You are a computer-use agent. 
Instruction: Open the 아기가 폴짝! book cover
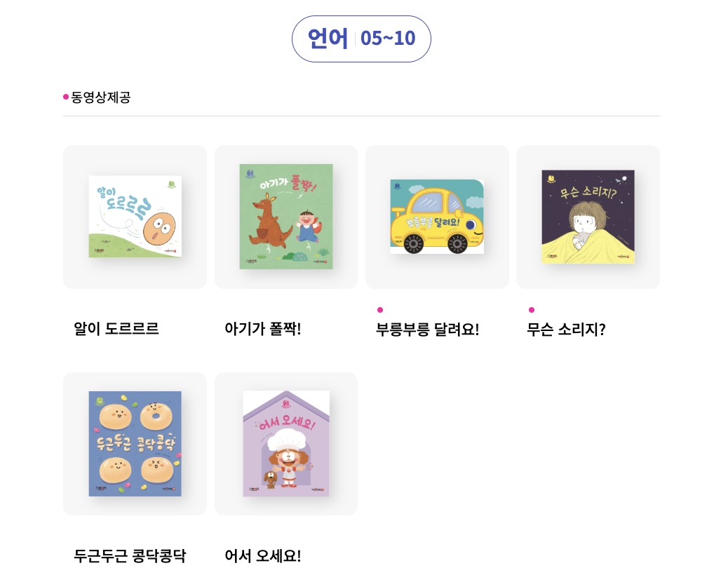pos(286,216)
